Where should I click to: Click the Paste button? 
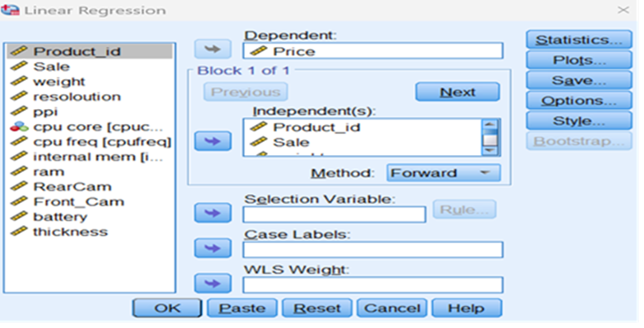pos(242,308)
